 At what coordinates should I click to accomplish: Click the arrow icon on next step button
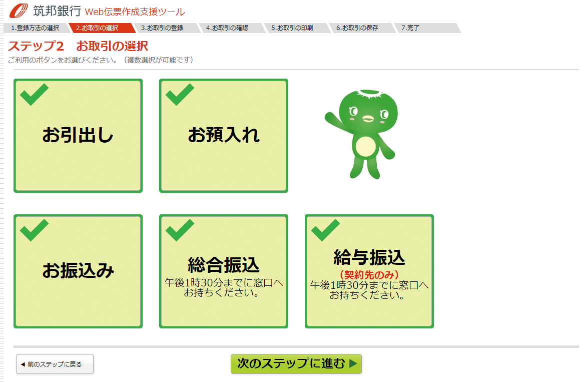coord(353,363)
